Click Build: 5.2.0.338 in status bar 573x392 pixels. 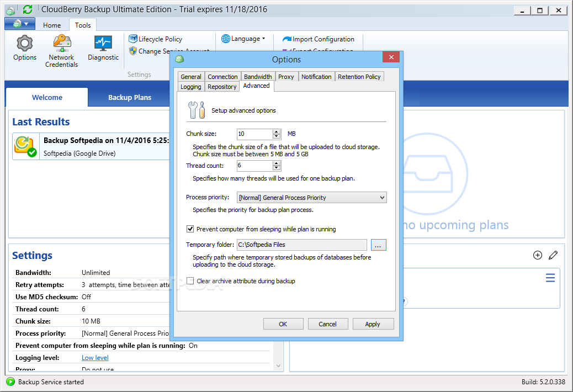coord(543,382)
